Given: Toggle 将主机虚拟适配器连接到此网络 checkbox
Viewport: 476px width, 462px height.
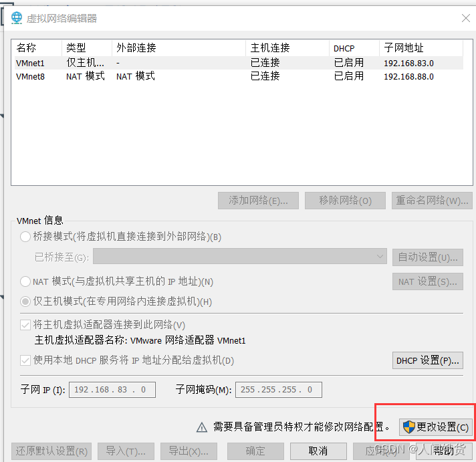Looking at the screenshot, I should coord(25,325).
